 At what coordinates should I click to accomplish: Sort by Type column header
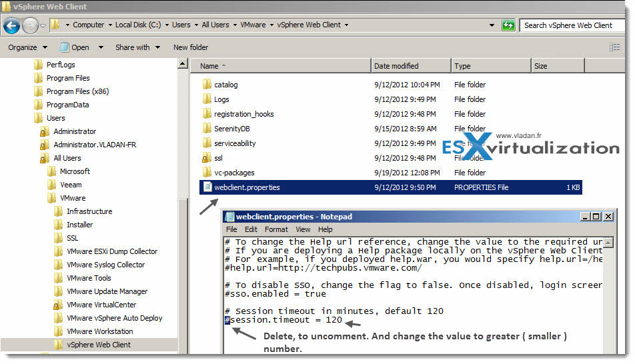point(491,65)
